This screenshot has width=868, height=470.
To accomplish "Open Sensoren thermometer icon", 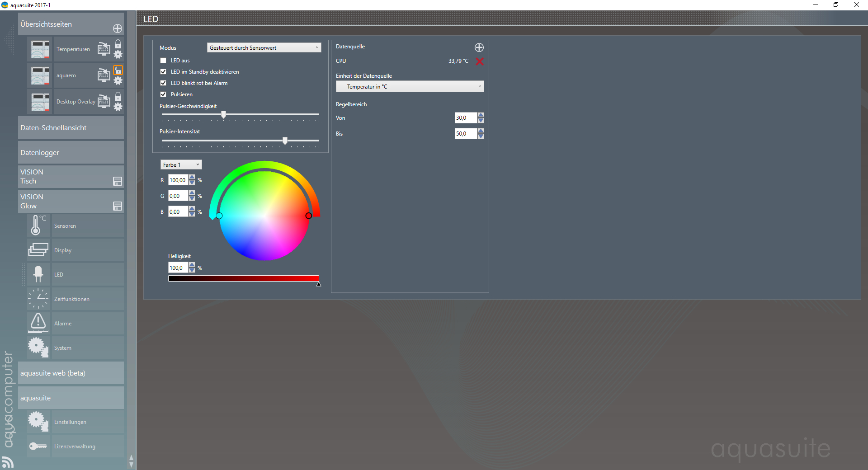I will click(x=38, y=226).
